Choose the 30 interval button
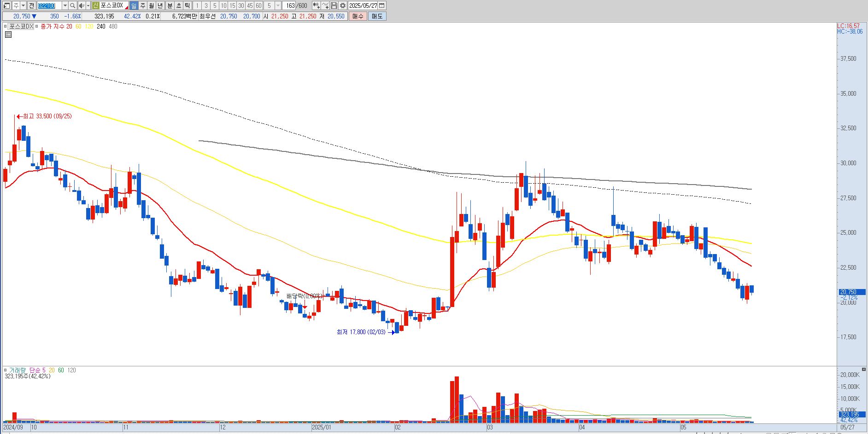The width and height of the screenshot is (868, 434). (241, 6)
